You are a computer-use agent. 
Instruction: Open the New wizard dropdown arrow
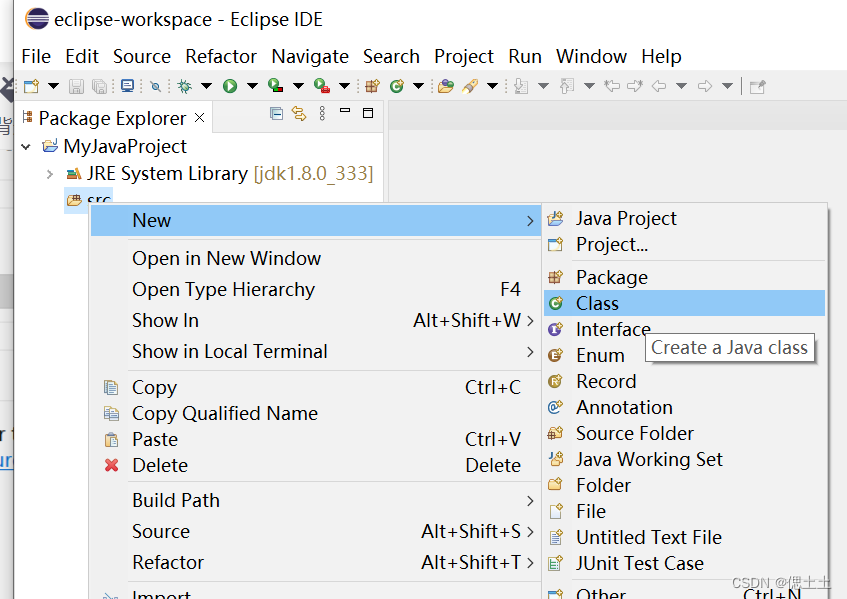(x=53, y=86)
